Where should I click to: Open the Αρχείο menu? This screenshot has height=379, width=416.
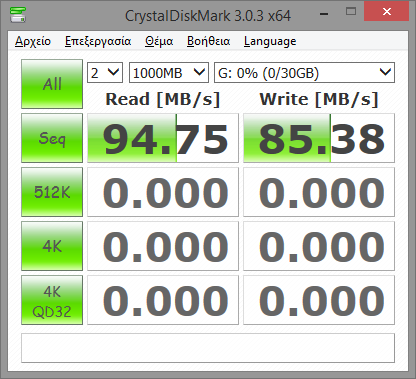[x=33, y=41]
